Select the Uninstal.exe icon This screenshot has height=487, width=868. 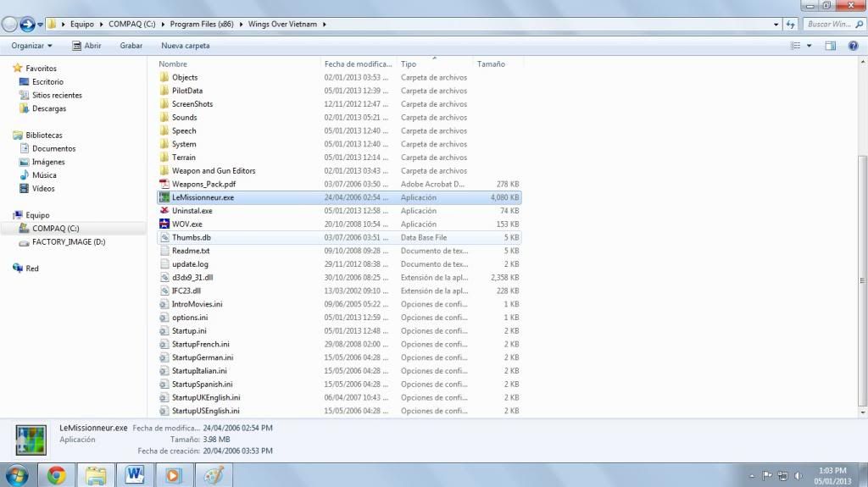click(x=164, y=210)
